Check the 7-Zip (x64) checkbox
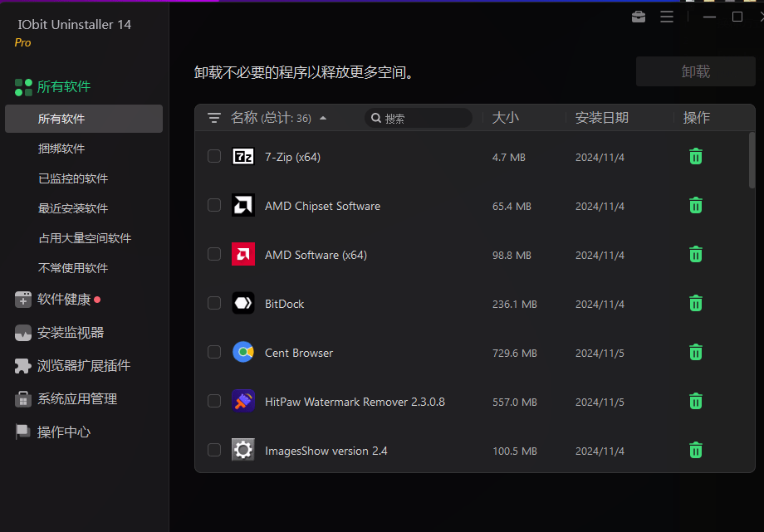The height and width of the screenshot is (532, 764). (214, 156)
